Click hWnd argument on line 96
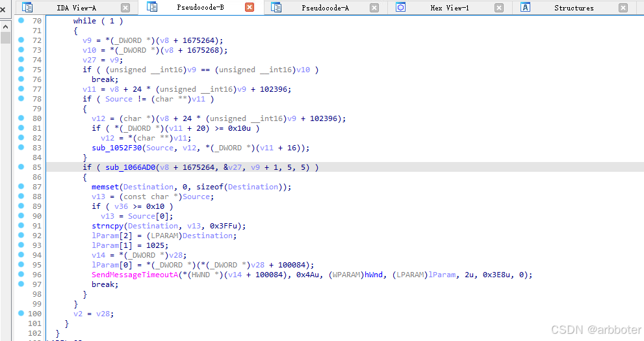The image size is (644, 341). tap(374, 275)
